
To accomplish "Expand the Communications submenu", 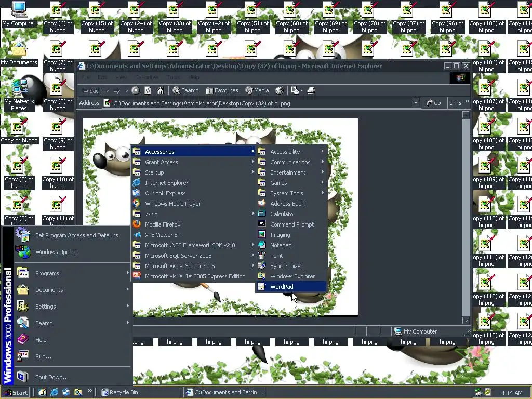I will point(291,162).
